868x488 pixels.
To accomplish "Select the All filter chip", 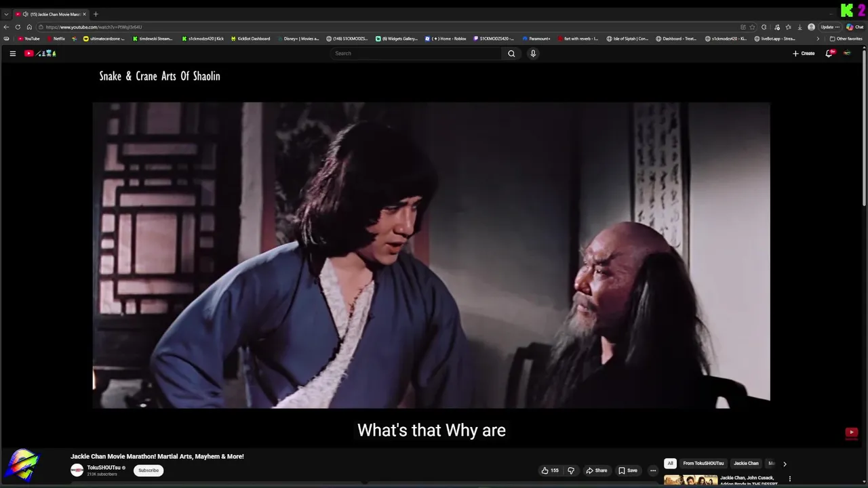I will (670, 464).
